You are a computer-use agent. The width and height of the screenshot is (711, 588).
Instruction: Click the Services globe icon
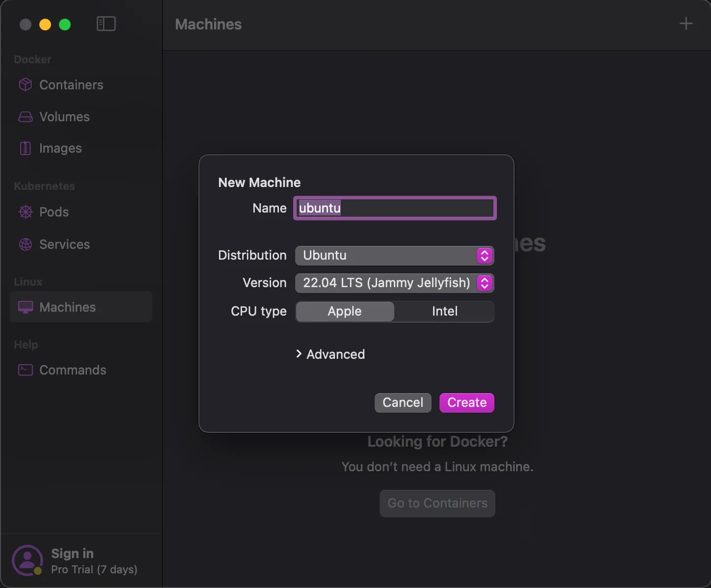[26, 244]
